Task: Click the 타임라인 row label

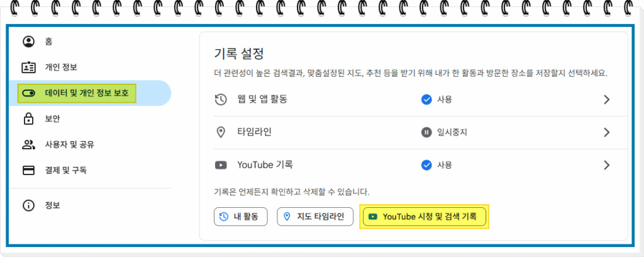Action: coord(254,132)
